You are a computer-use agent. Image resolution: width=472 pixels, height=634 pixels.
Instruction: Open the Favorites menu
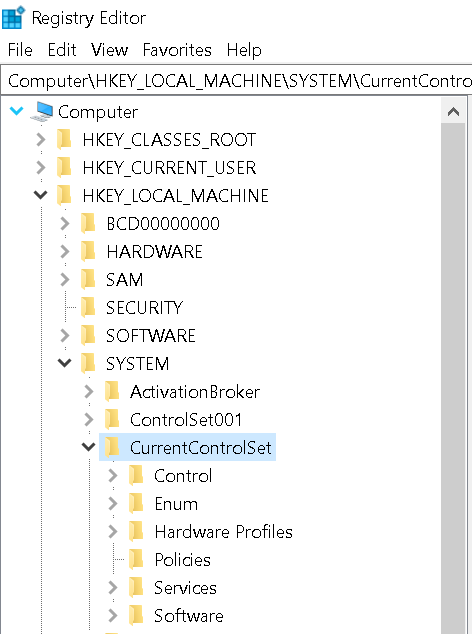(x=177, y=50)
